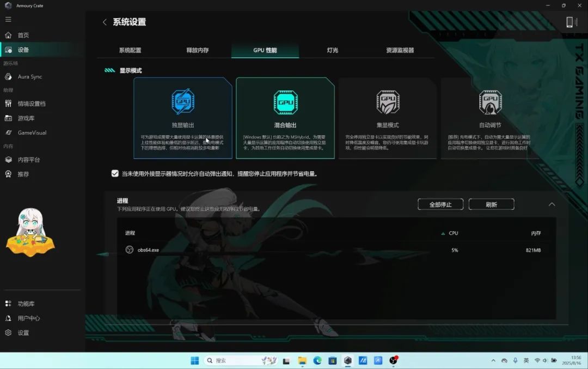Click the 全部停止 button

click(440, 204)
